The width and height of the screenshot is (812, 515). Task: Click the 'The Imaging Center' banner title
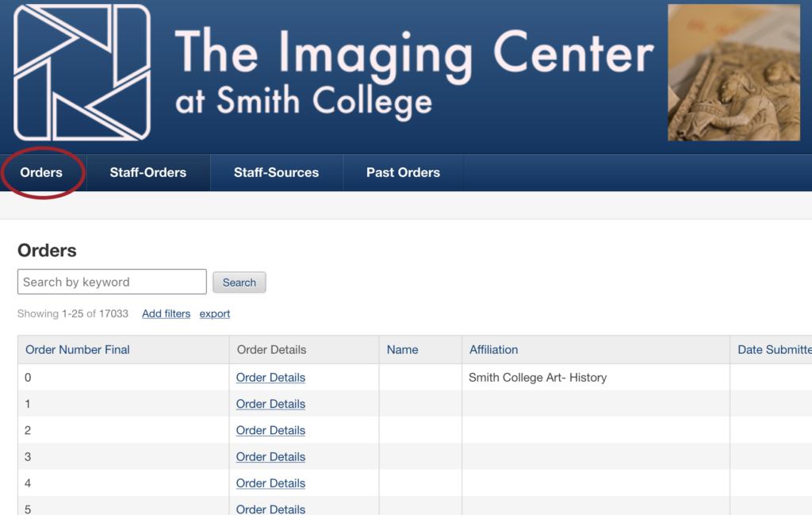414,55
